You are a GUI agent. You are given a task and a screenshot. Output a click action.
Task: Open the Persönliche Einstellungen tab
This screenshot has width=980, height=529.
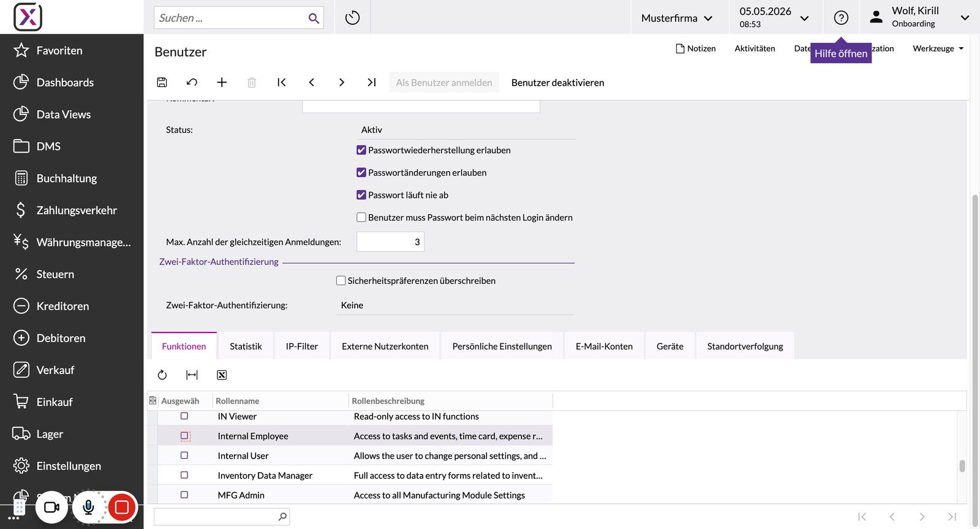tap(502, 347)
